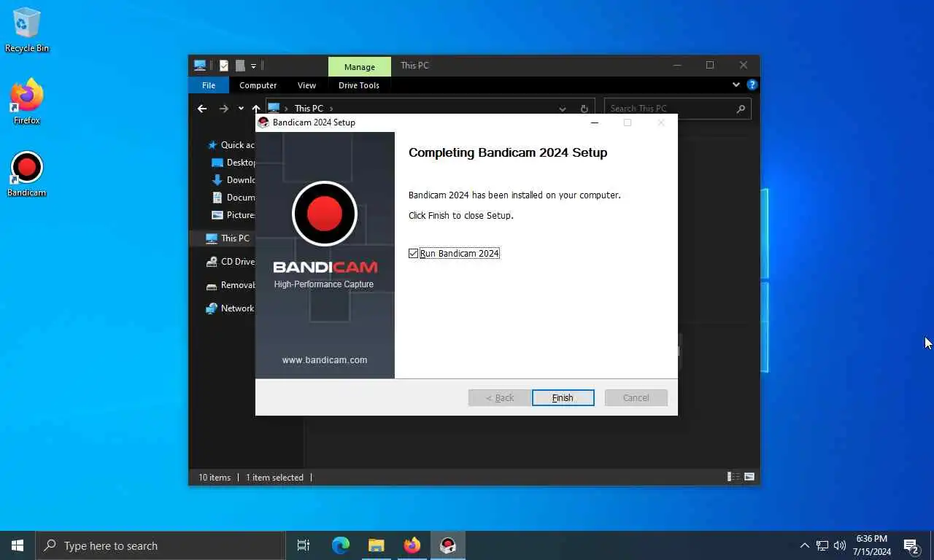
Task: Open Documents folder in navigation pane
Action: click(233, 198)
